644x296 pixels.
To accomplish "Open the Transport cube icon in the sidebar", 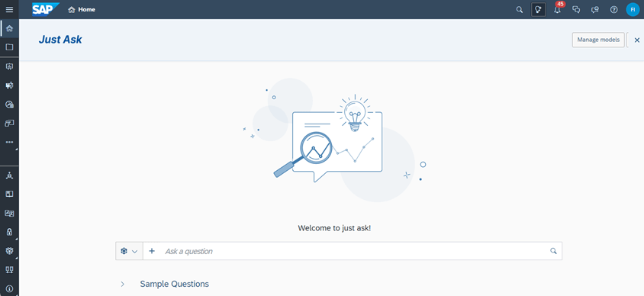I will (x=9, y=251).
